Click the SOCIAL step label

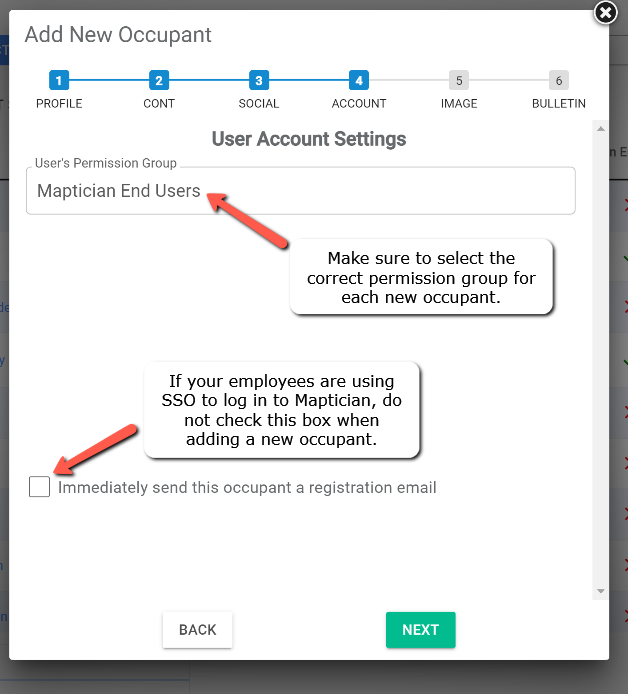tap(259, 104)
